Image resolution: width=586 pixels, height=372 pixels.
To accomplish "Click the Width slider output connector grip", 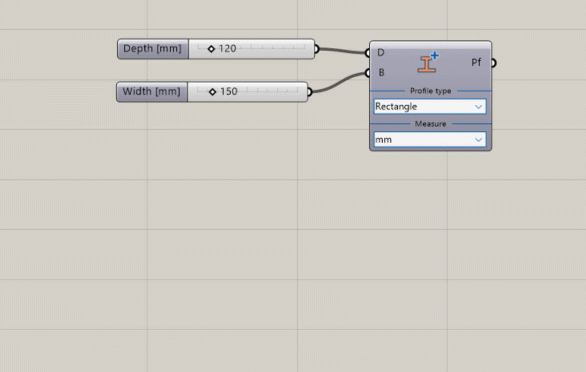I will tap(309, 92).
